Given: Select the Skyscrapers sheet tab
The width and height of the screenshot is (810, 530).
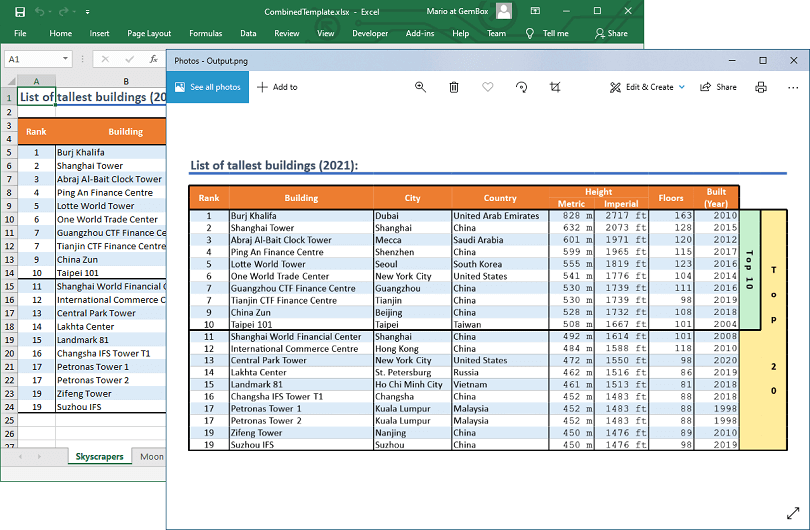Looking at the screenshot, I should coord(99,456).
